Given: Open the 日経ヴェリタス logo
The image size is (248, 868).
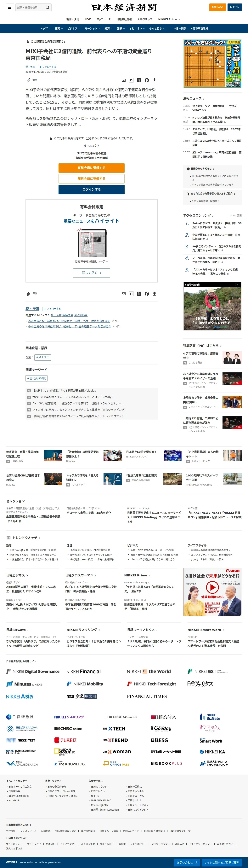Looking at the screenshot, I should click(200, 684).
